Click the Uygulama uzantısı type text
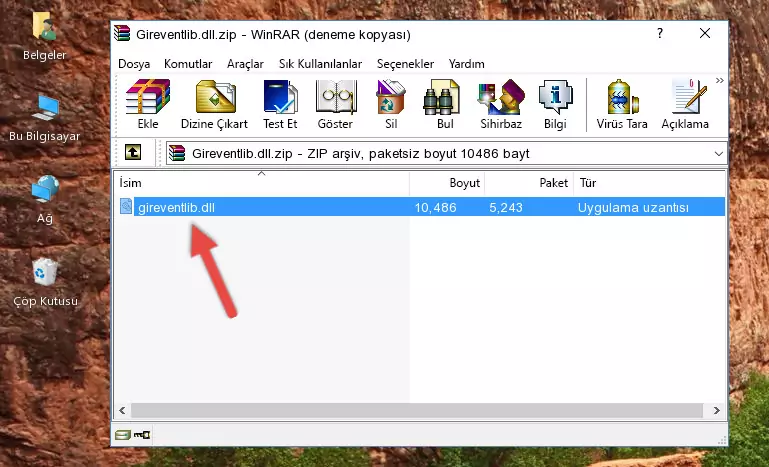 tap(633, 208)
